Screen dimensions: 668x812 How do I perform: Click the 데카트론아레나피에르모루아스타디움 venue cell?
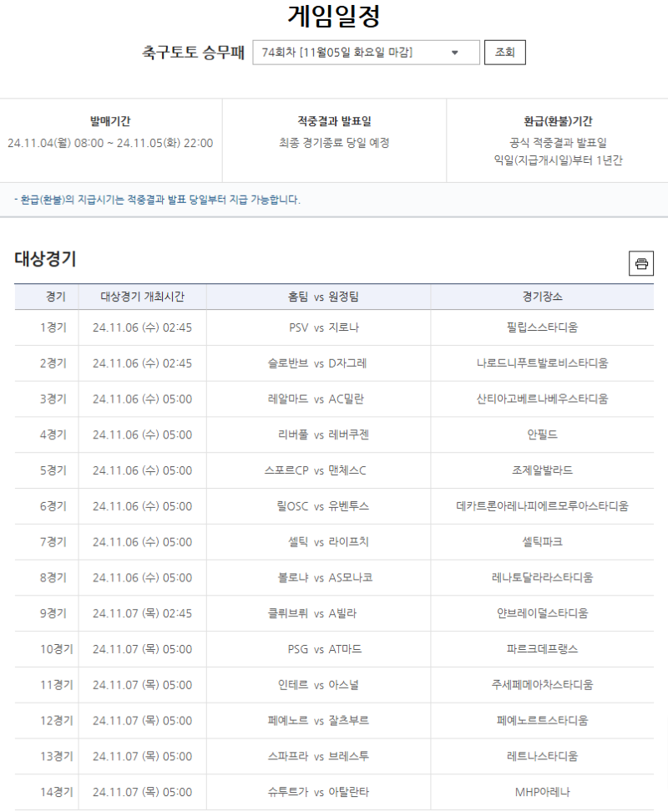542,506
